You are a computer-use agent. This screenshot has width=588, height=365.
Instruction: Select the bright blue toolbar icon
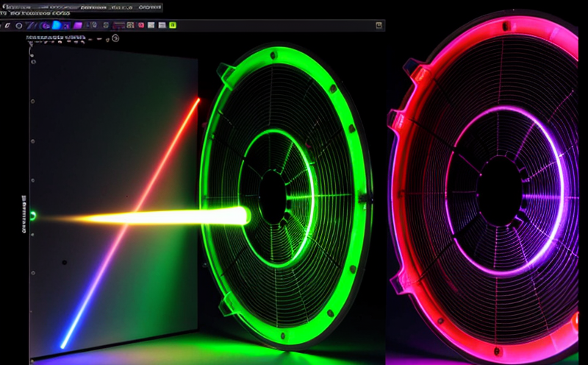[57, 25]
